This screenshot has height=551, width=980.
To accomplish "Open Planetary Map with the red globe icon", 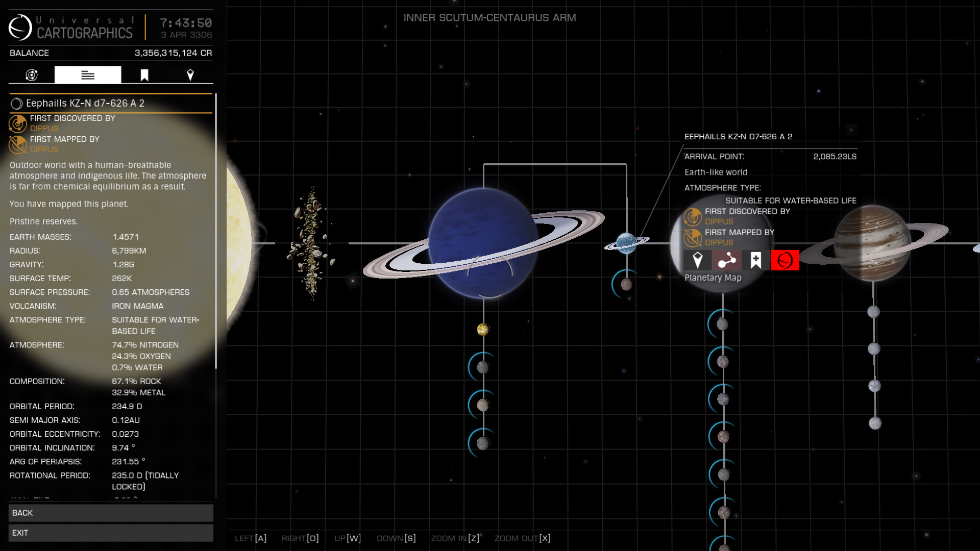I will point(785,260).
